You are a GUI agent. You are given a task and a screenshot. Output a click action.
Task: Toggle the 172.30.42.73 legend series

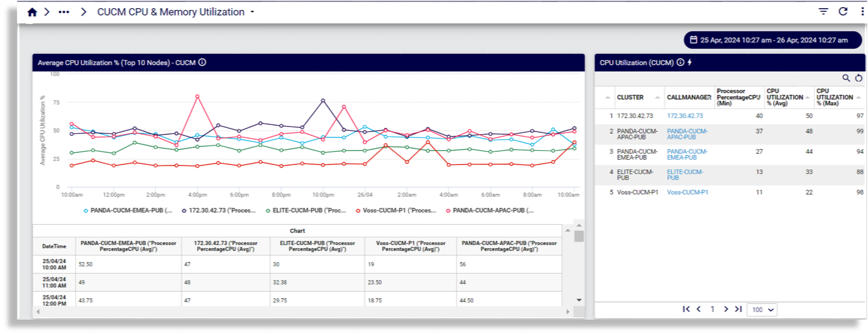(219, 210)
